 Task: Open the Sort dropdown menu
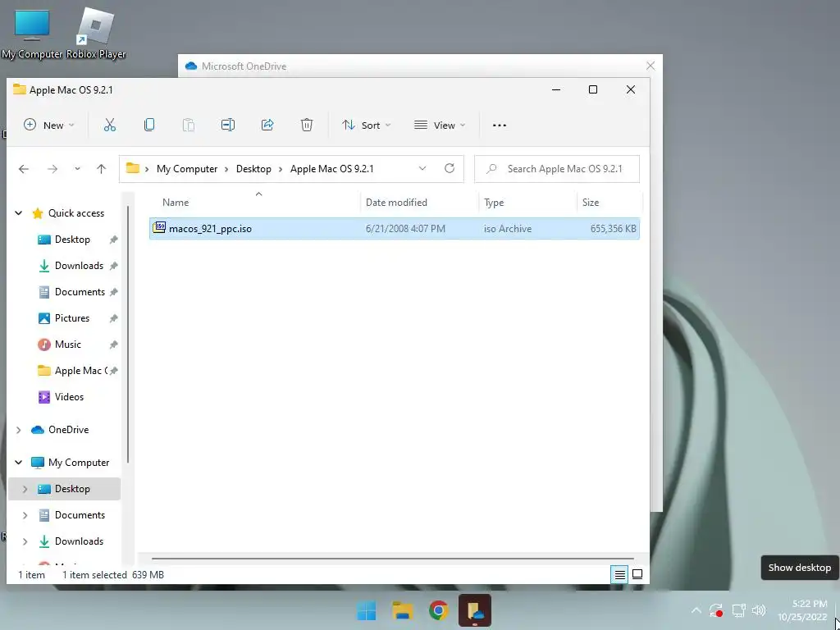(367, 125)
